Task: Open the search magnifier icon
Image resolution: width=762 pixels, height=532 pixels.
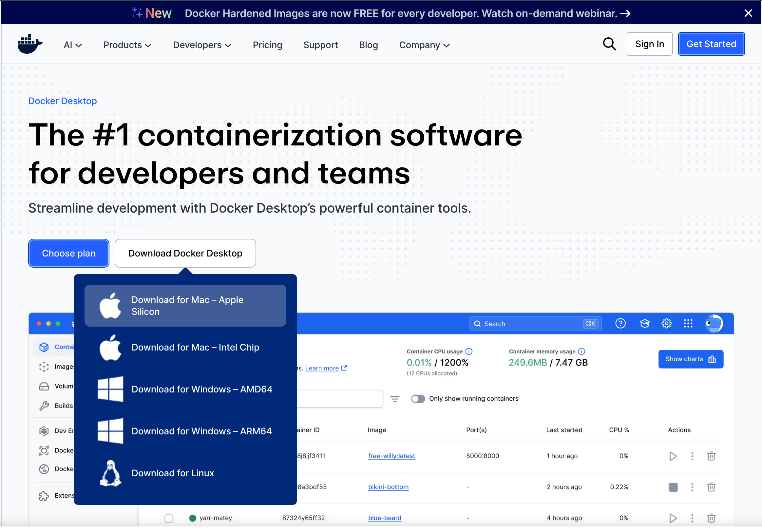Action: coord(609,44)
